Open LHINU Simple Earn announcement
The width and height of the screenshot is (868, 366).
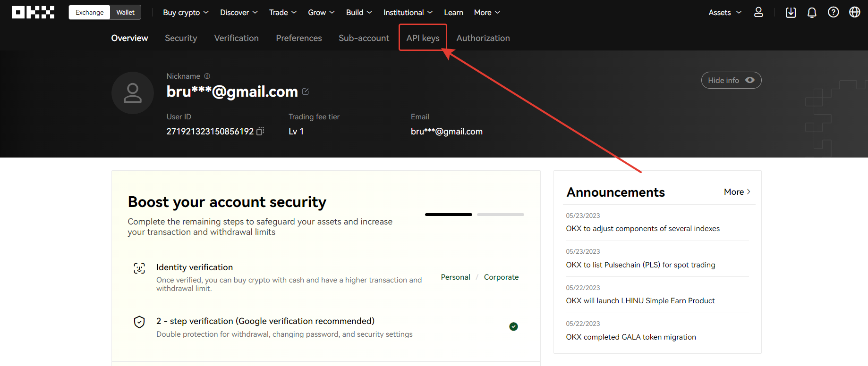[x=640, y=301]
